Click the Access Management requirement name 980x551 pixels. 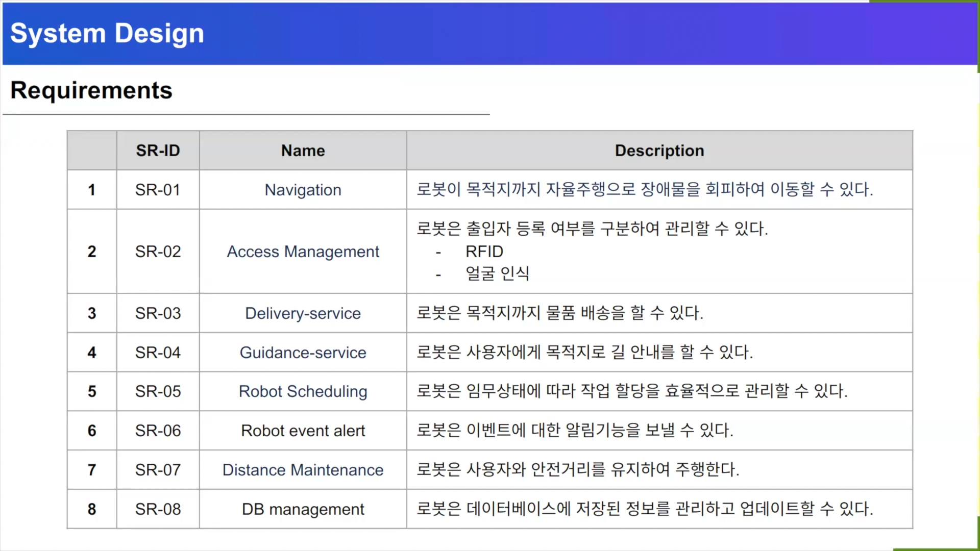point(303,252)
